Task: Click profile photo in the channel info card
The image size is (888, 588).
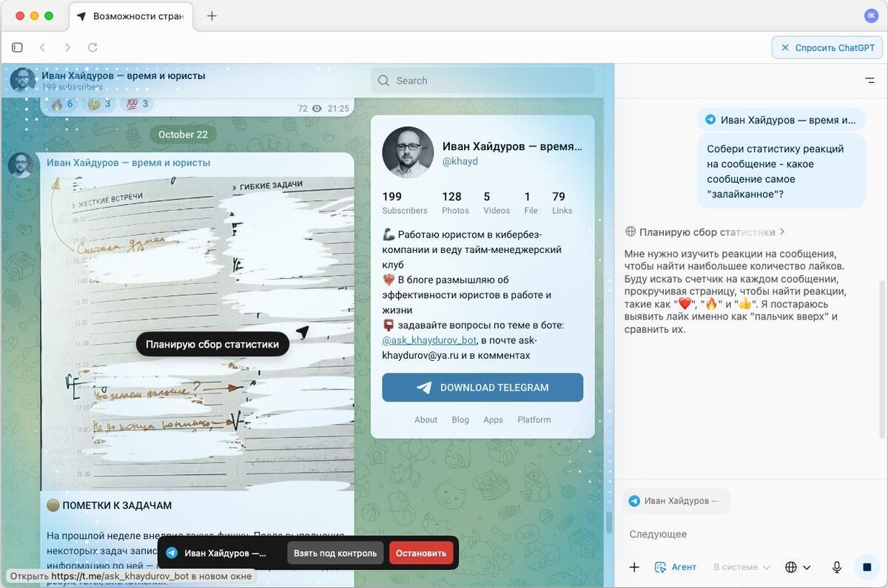Action: [407, 152]
